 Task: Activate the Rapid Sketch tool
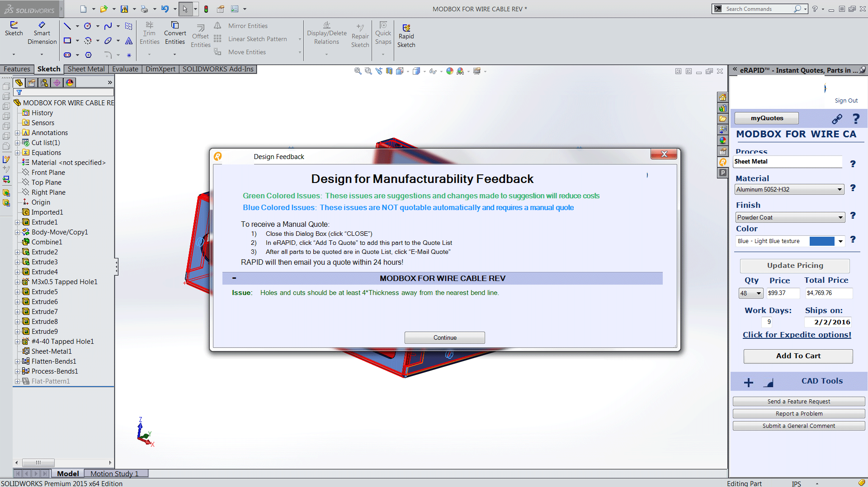click(x=406, y=36)
